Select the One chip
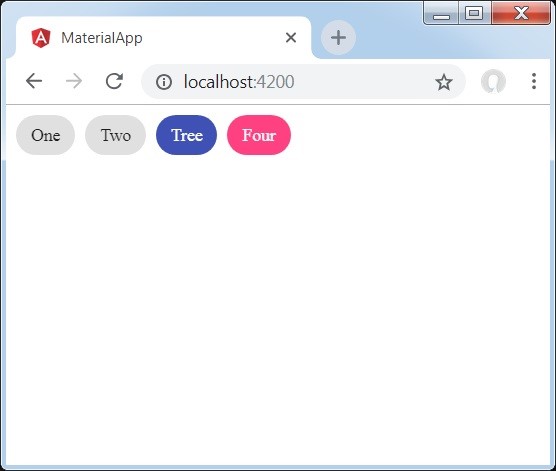The width and height of the screenshot is (556, 471). (x=45, y=135)
